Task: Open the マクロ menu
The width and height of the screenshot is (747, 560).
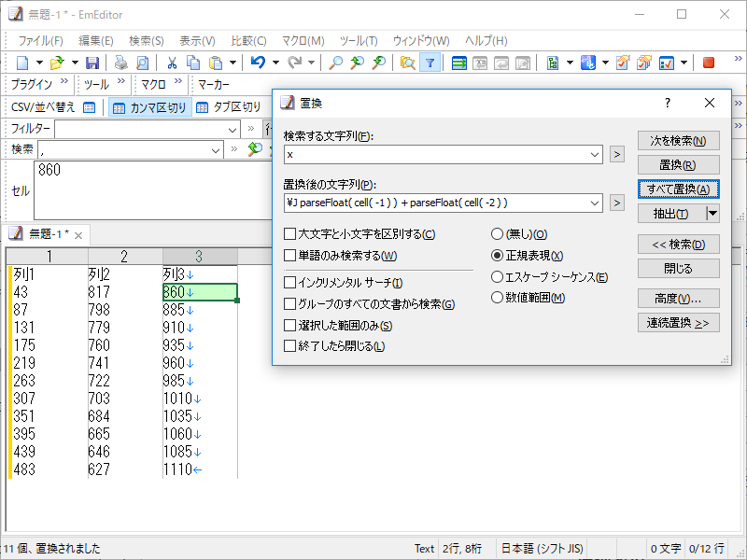Action: [x=303, y=40]
